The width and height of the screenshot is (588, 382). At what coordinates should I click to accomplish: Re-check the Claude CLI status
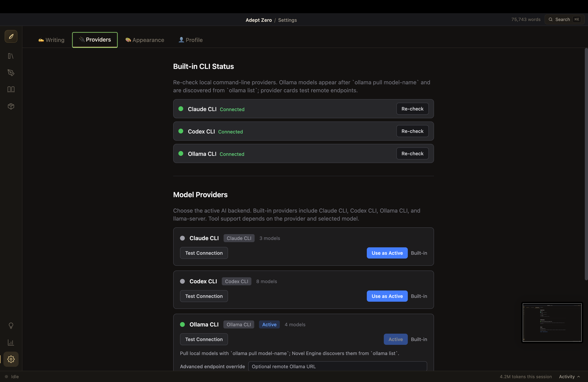tap(412, 109)
